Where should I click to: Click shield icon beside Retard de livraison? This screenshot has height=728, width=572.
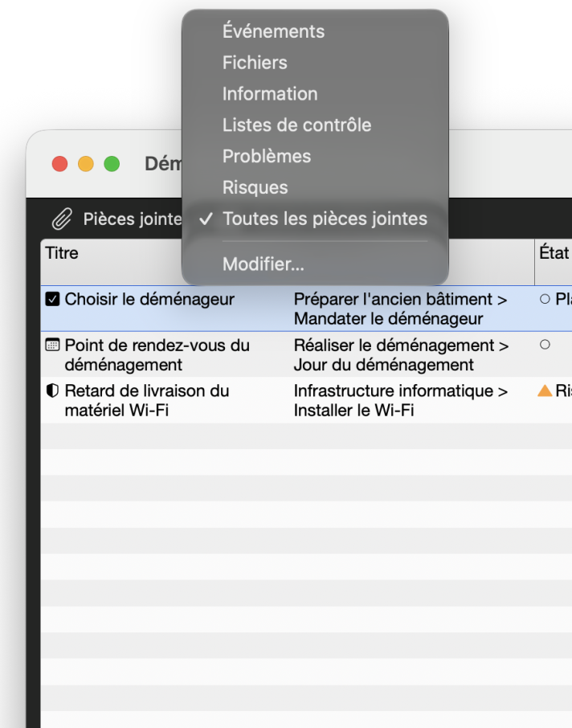click(52, 391)
